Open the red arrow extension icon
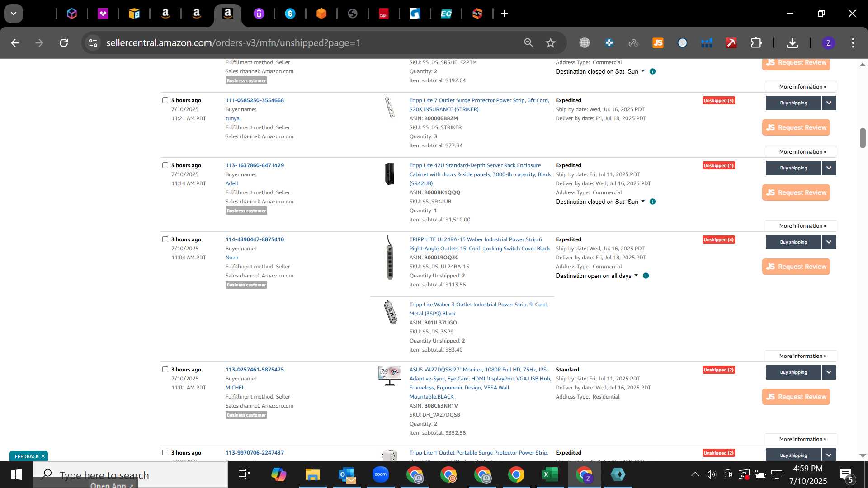Viewport: 868px width, 488px height. pyautogui.click(x=731, y=43)
